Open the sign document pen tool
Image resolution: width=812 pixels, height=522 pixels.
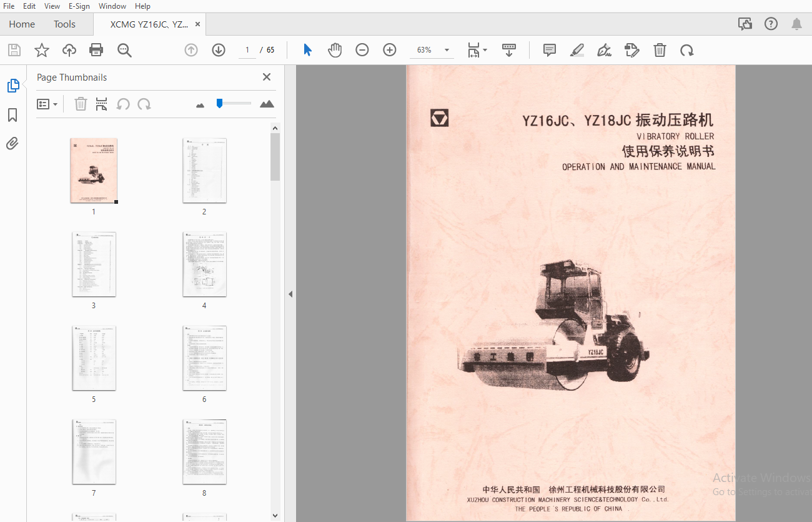(605, 50)
